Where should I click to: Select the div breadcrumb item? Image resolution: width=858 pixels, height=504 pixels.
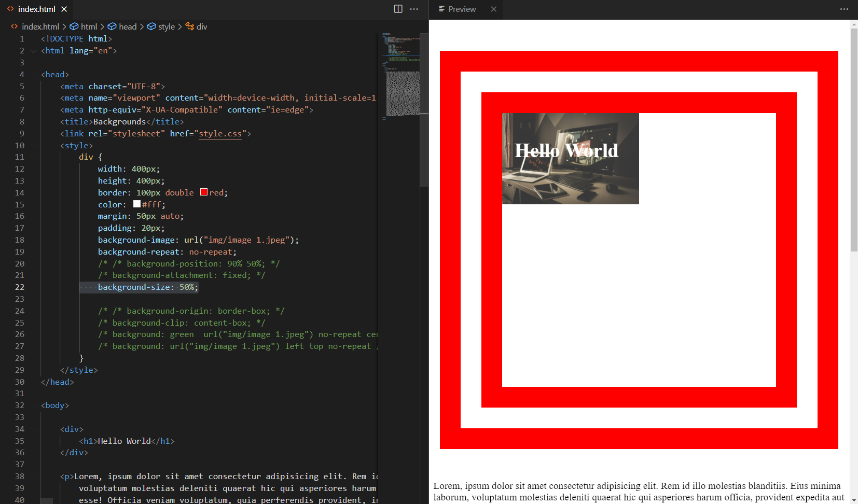[x=202, y=26]
